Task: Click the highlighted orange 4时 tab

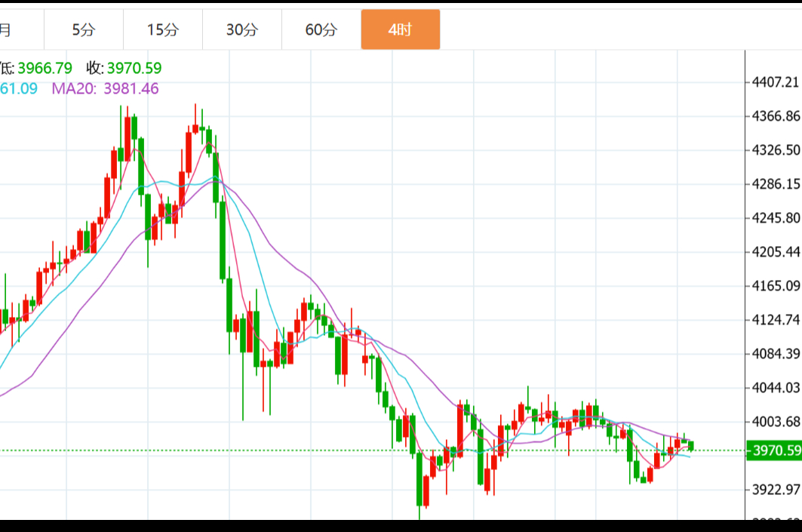Action: tap(400, 30)
